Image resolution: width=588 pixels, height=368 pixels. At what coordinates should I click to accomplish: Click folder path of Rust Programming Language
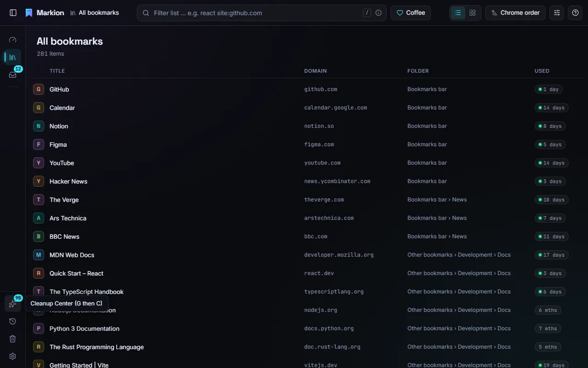pos(459,347)
